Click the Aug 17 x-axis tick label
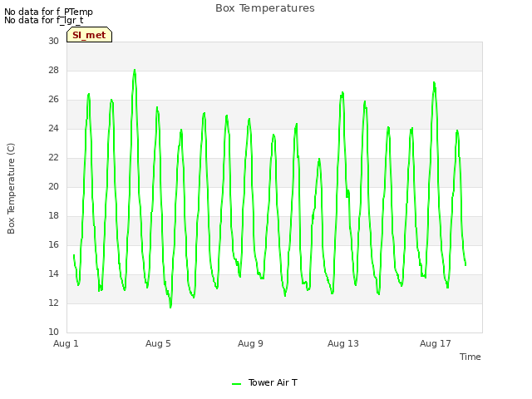532x399 pixels. tap(436, 343)
